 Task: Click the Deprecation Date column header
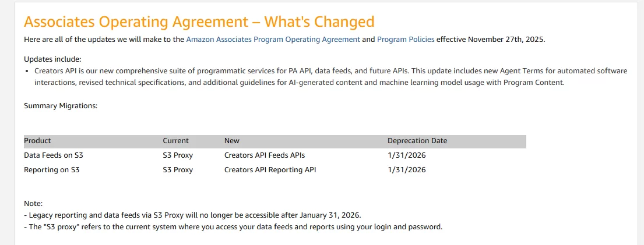417,141
